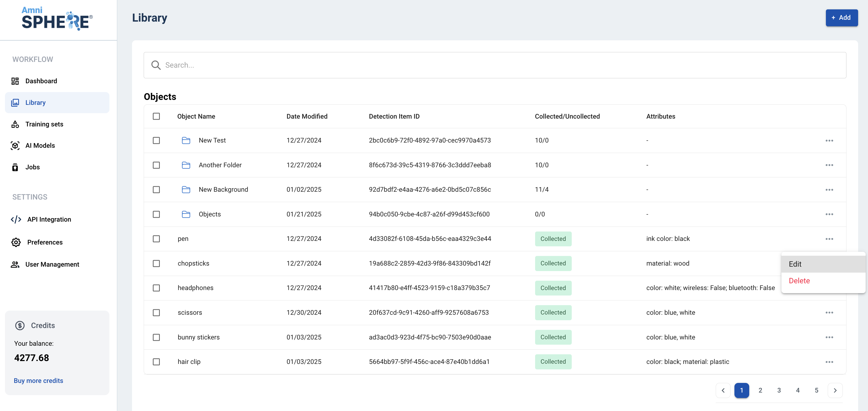This screenshot has width=868, height=411.
Task: Check the box for the pen row
Action: click(156, 239)
